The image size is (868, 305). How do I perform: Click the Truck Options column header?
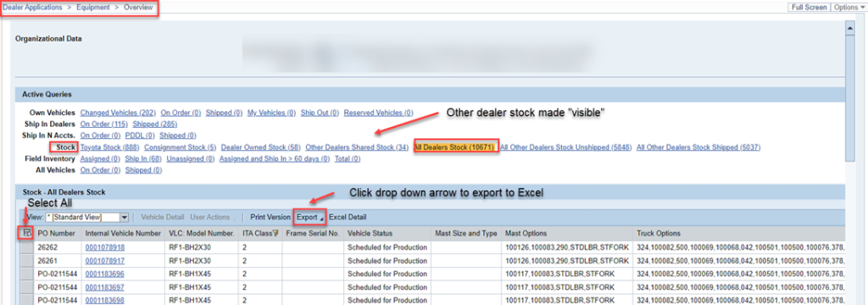(x=738, y=234)
